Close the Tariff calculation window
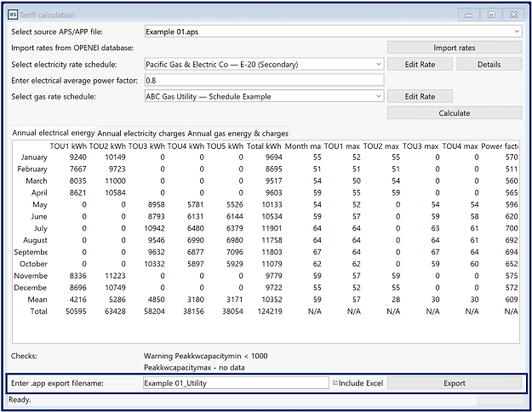The width and height of the screenshot is (532, 412). 512,14
